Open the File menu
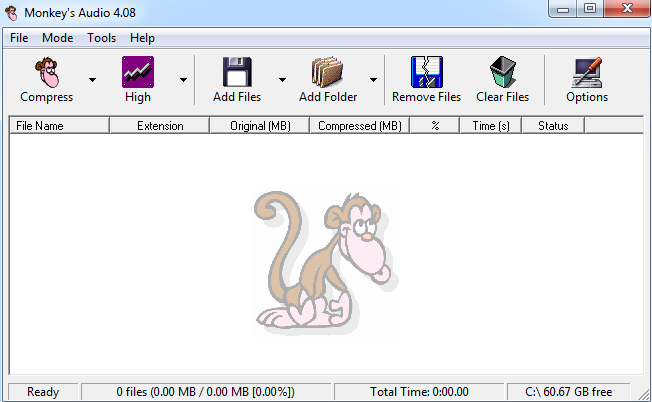The height and width of the screenshot is (402, 652). [19, 38]
